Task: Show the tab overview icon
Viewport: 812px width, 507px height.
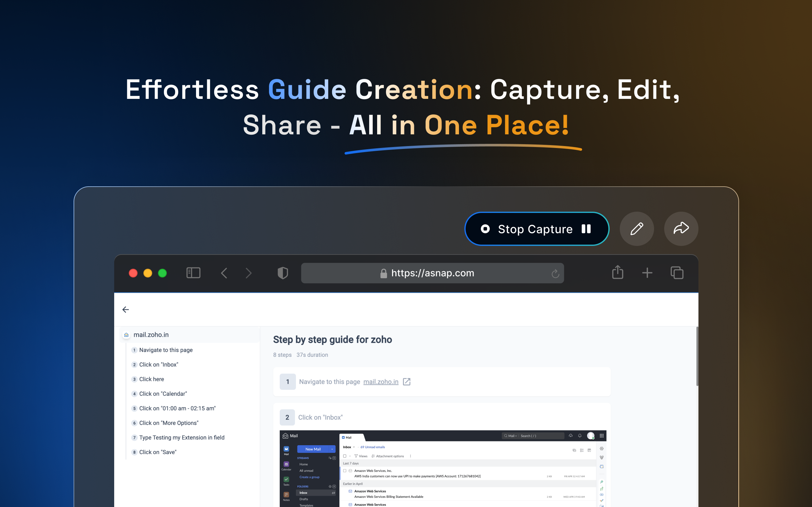Action: [x=677, y=273]
